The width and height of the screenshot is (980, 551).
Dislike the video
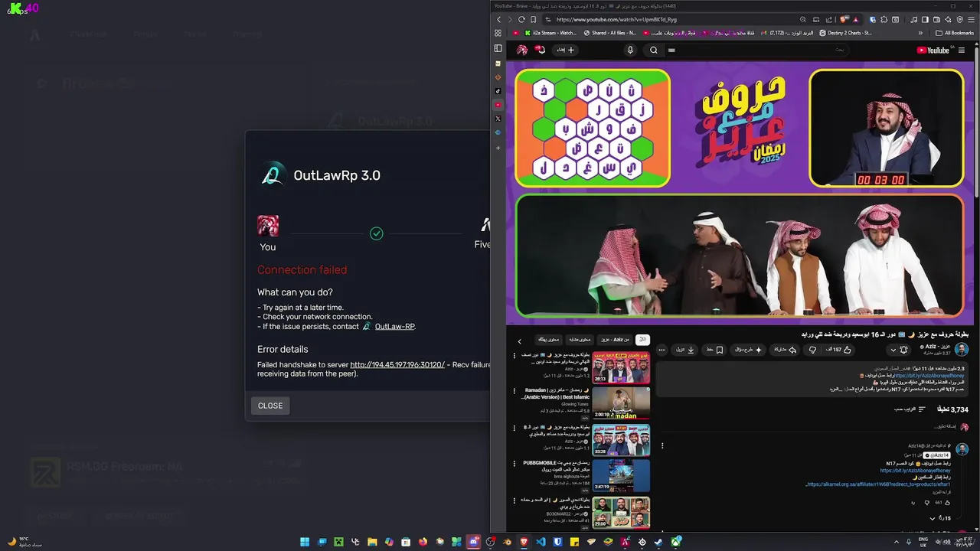point(812,350)
